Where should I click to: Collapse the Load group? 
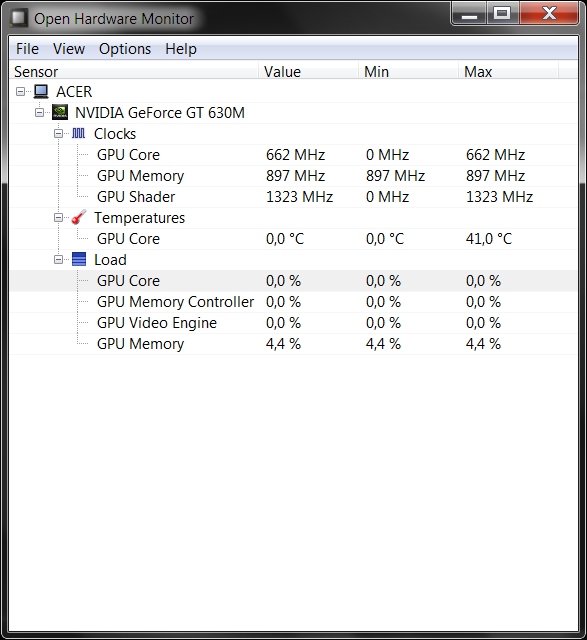[x=58, y=260]
